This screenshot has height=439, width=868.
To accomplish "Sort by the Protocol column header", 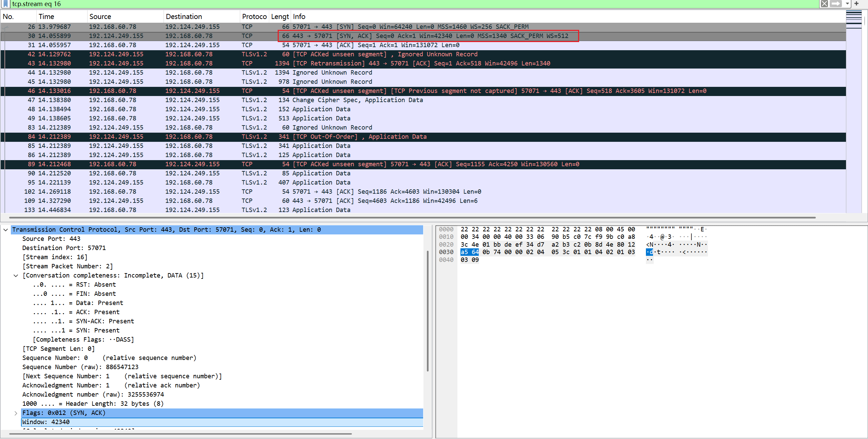I will (254, 17).
